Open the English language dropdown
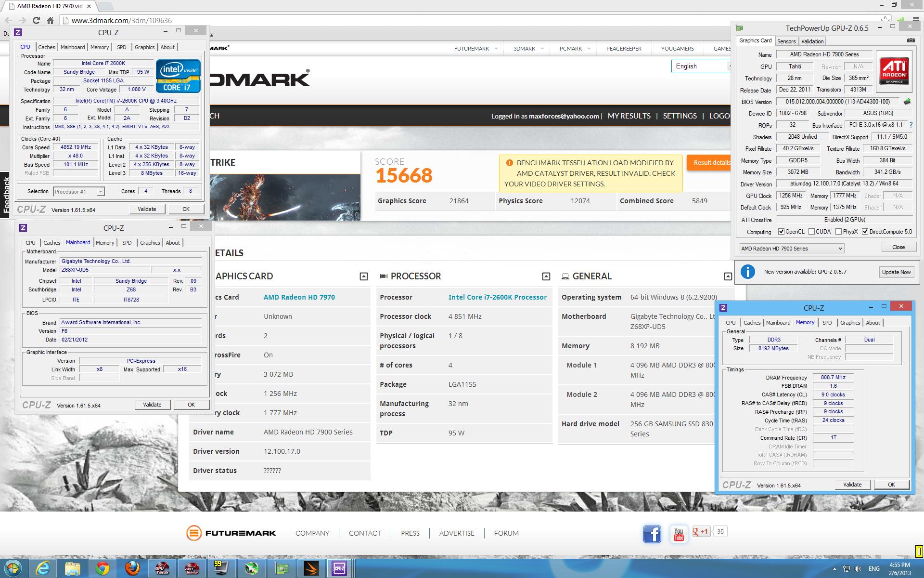 701,66
